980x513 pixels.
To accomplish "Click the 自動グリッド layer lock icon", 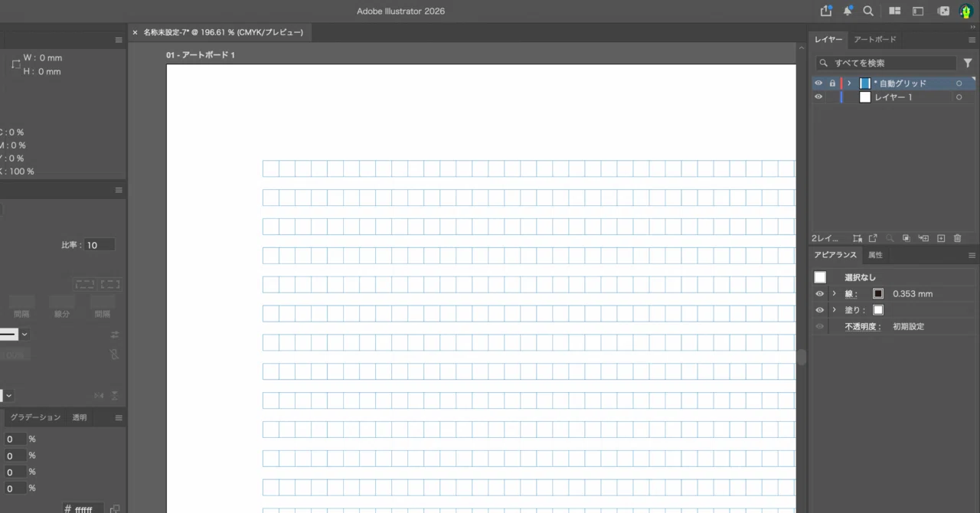I will tap(832, 83).
